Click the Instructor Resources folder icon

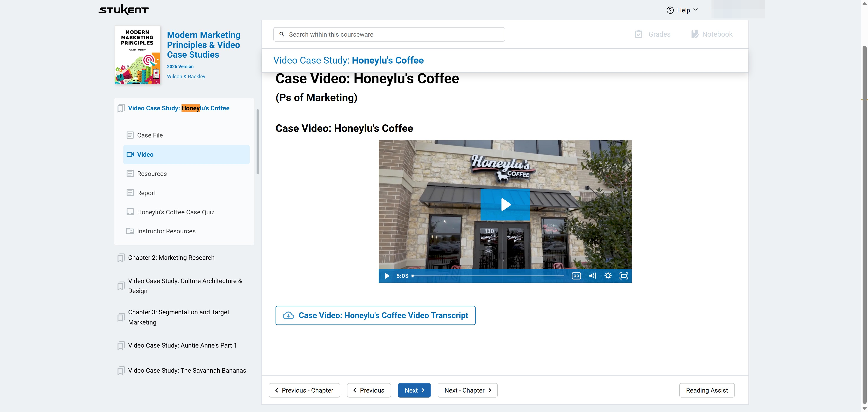(130, 231)
